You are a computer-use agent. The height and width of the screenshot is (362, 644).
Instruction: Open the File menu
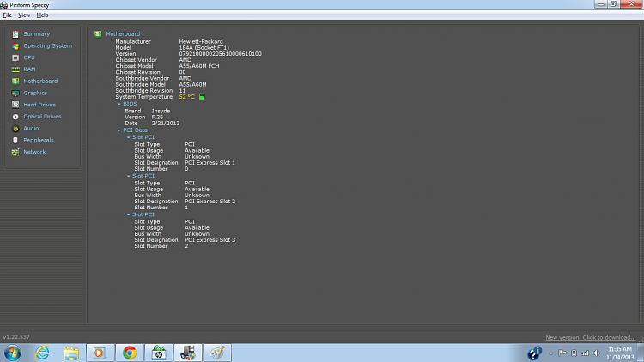pyautogui.click(x=8, y=15)
